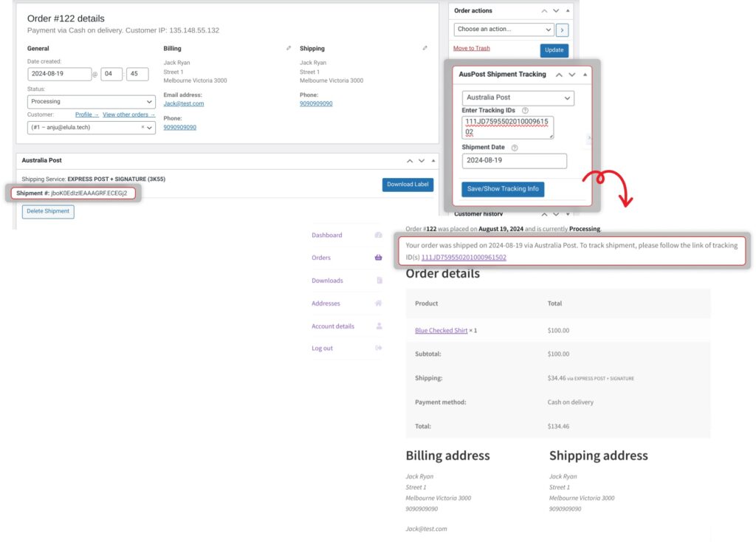Show help for Enter Tracking IDs
Image resolution: width=756 pixels, height=542 pixels.
[x=525, y=111]
